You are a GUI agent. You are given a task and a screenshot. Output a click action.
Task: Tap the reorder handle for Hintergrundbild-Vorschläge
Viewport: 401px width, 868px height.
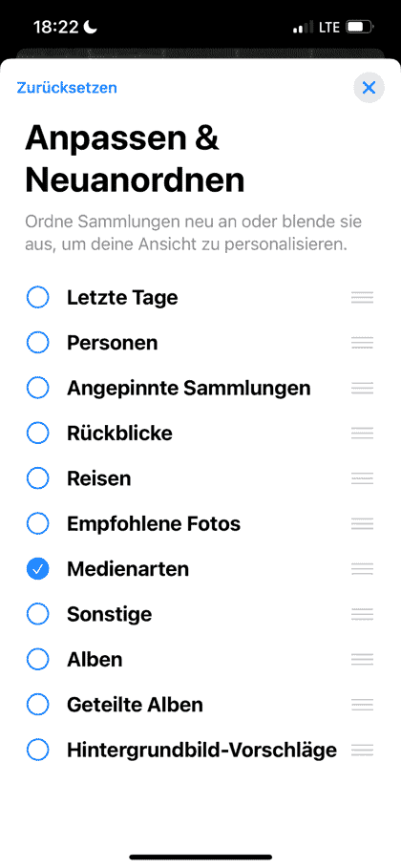[362, 751]
